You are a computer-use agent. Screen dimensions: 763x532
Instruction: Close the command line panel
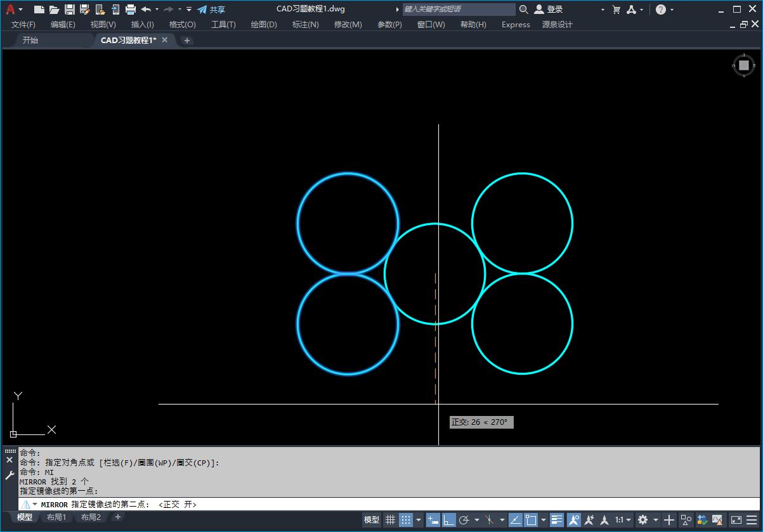tap(10, 460)
